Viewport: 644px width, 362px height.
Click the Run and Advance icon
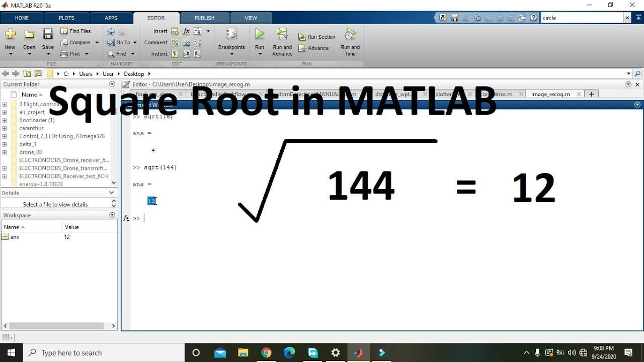coord(282,34)
